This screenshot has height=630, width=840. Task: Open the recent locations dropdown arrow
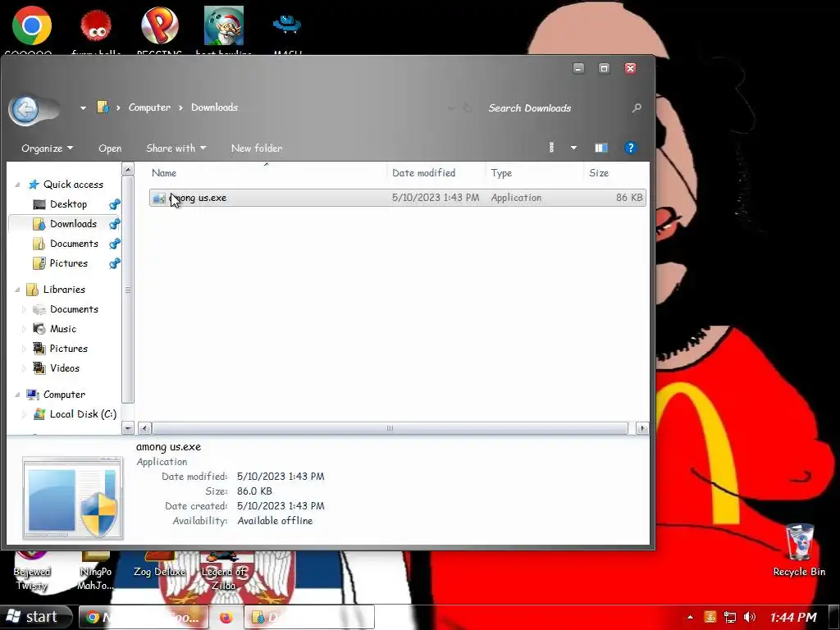(83, 107)
